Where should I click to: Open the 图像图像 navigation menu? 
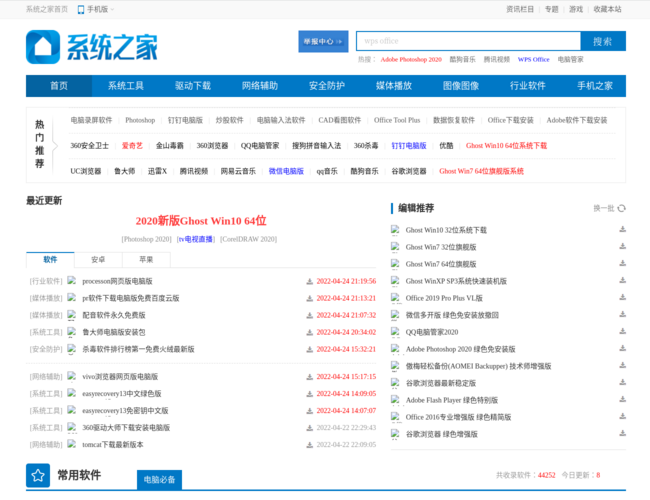(x=461, y=86)
